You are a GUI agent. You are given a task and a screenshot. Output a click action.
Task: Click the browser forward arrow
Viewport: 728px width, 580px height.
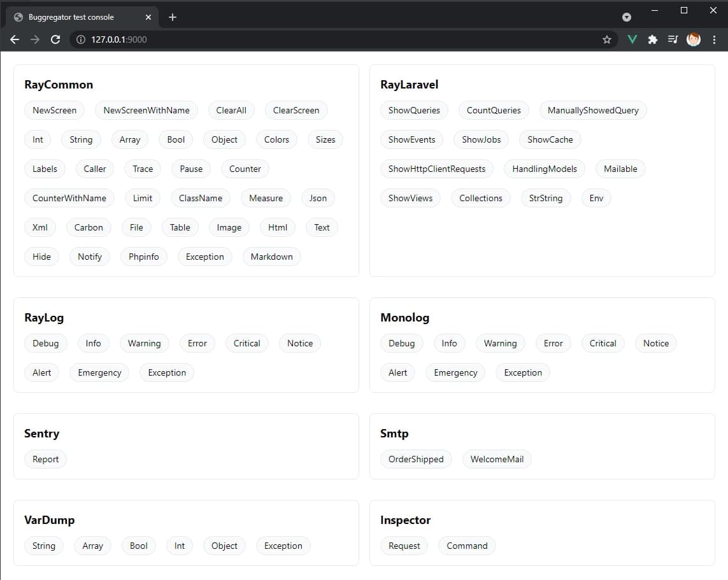pos(35,39)
